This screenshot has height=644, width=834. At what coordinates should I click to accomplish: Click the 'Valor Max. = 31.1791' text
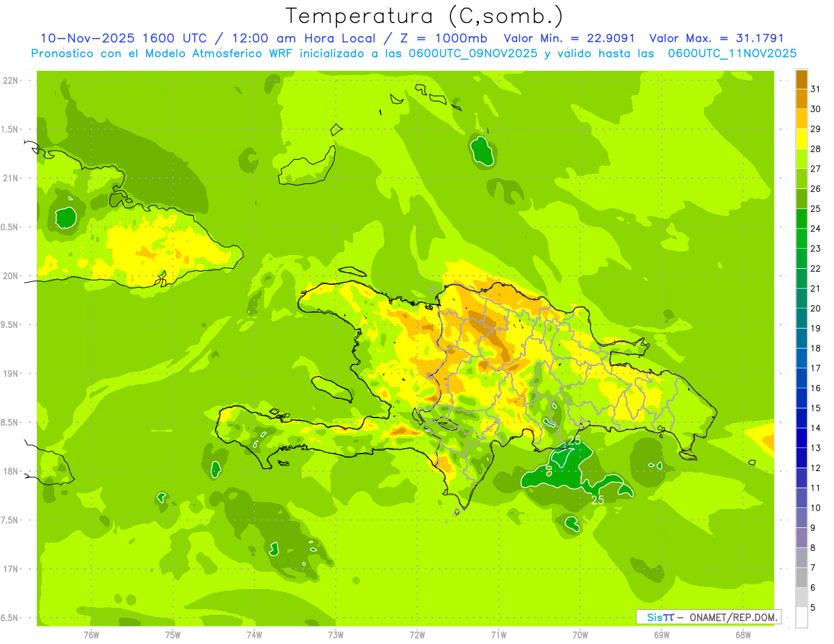(x=717, y=38)
